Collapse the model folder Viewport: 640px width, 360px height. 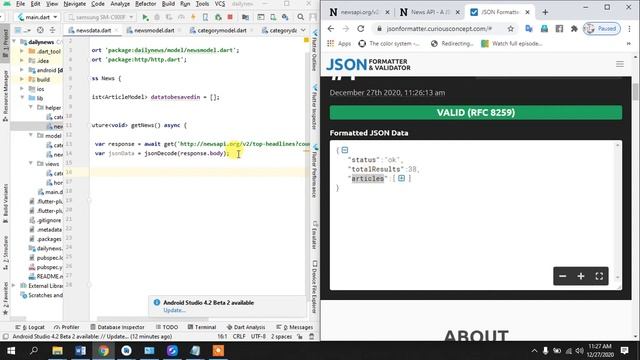click(x=31, y=136)
